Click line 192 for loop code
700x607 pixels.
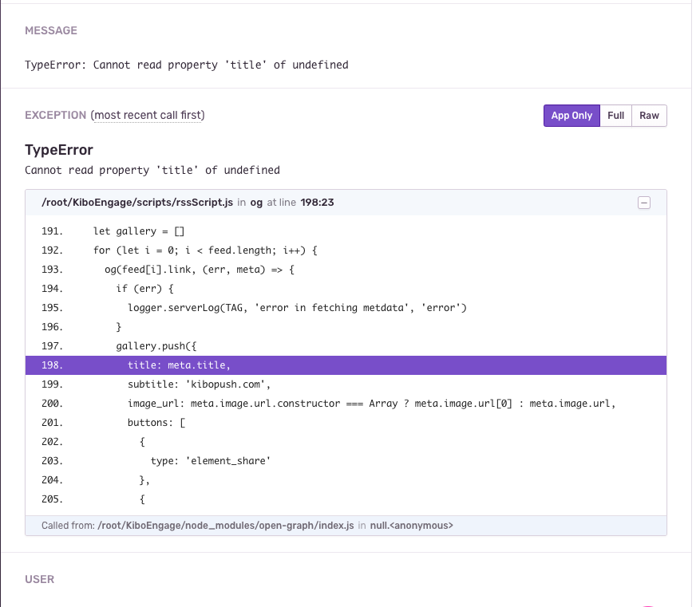tap(205, 250)
